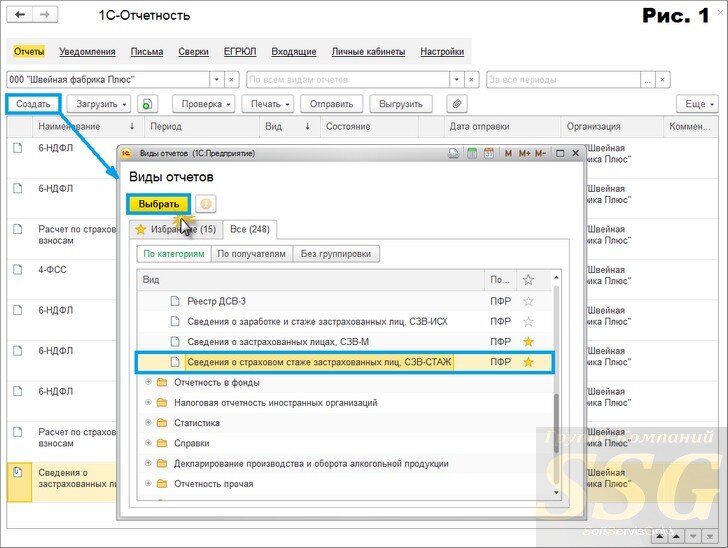Screen dimensions: 728x548
Task: Click the M memory button in dialog
Action: click(508, 153)
